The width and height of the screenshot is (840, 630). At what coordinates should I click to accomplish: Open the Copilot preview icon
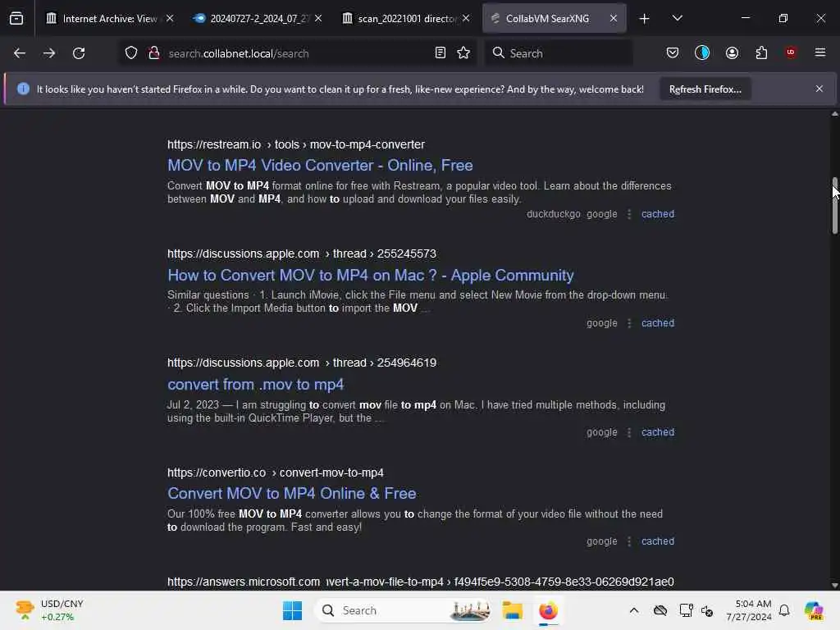pos(813,610)
